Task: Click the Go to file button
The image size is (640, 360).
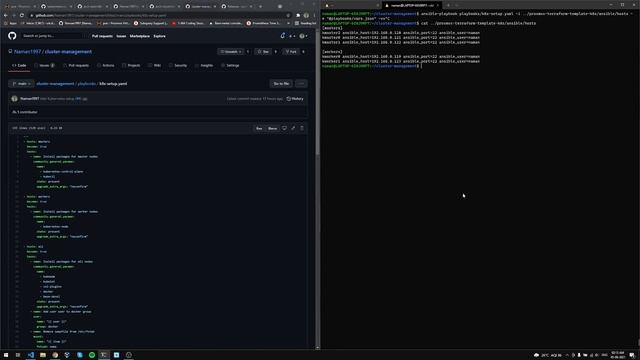Action: click(x=281, y=84)
